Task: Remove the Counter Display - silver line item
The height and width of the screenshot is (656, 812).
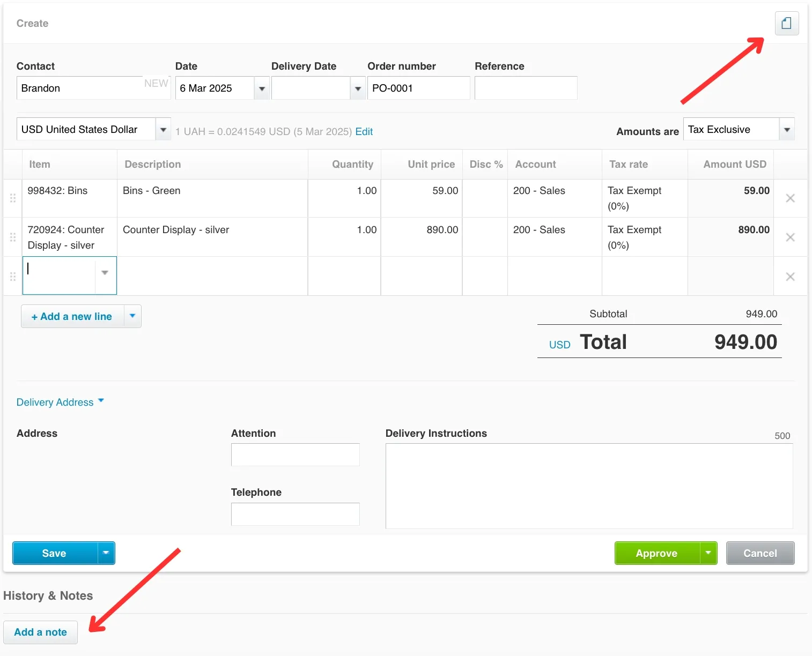Action: point(790,237)
